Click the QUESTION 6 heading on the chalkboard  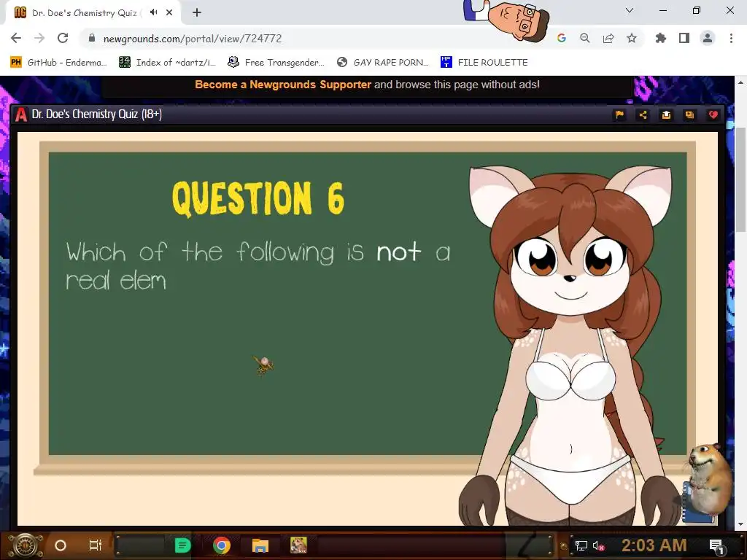pos(258,198)
